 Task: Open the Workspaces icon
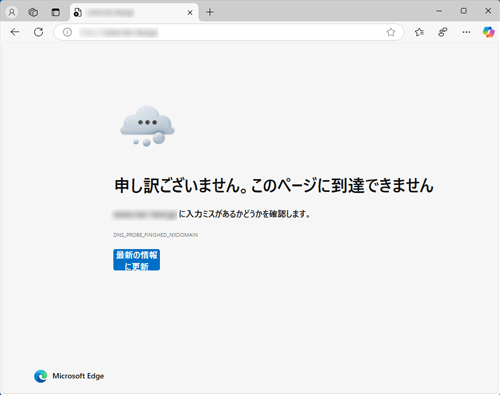[x=33, y=13]
